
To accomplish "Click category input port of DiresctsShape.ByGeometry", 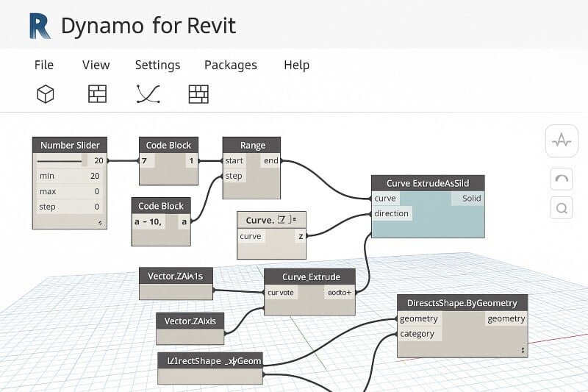I will (419, 334).
